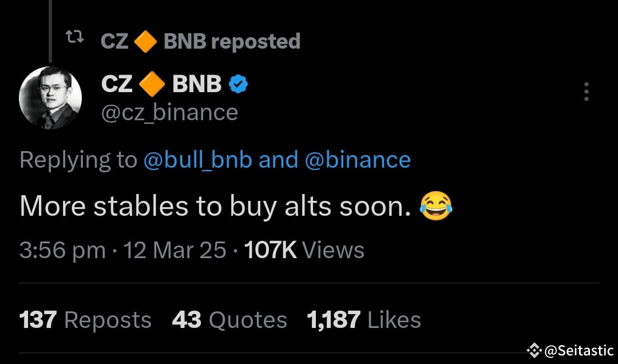This screenshot has height=364, width=618.
Task: Click the laughing tears emoji
Action: point(436,206)
